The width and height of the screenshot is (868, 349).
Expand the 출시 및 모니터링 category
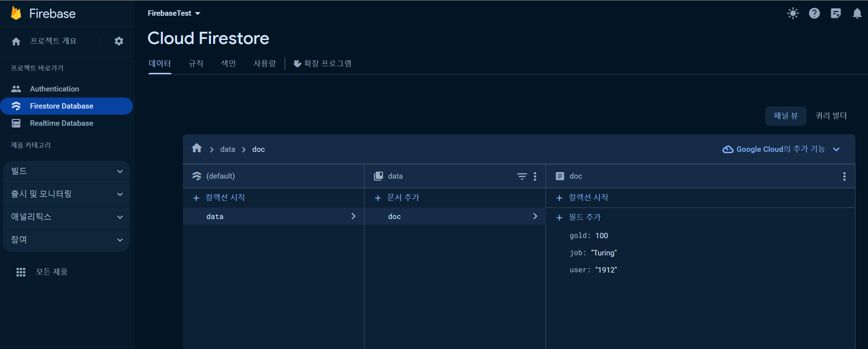[66, 194]
